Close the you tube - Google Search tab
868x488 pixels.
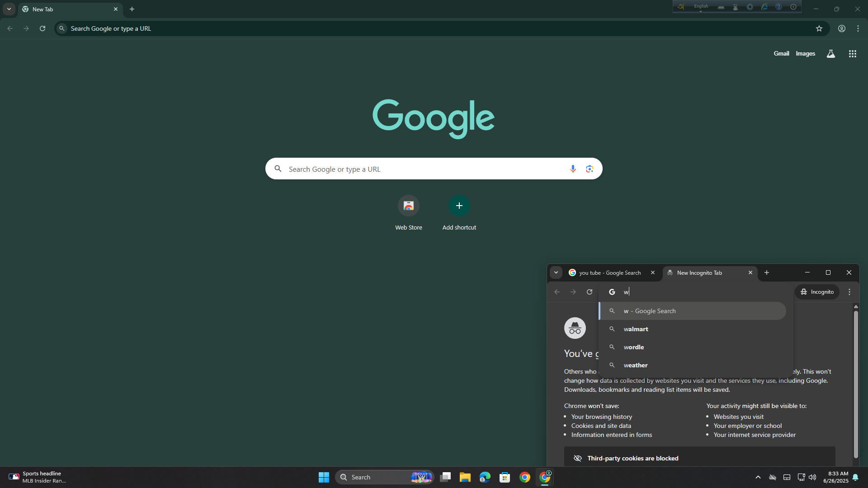pos(653,272)
